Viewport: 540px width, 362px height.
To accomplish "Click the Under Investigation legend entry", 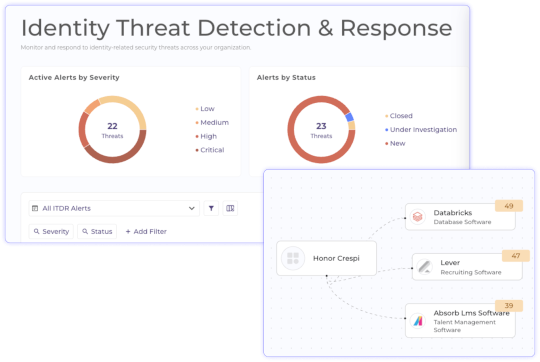I will [x=421, y=130].
